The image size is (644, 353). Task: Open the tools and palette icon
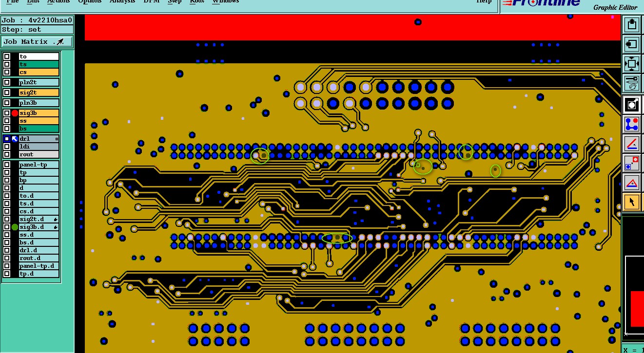pos(632,83)
